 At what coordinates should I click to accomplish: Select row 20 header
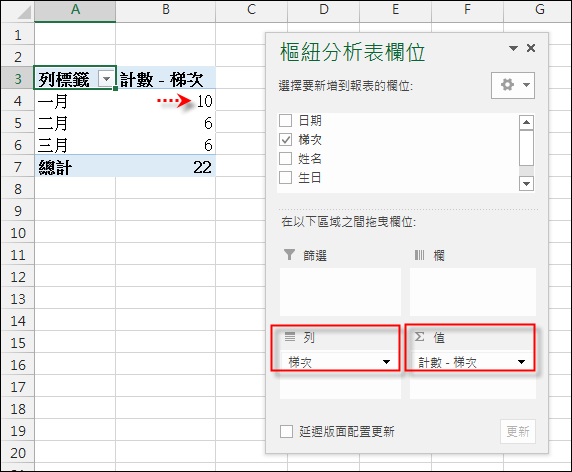point(18,453)
